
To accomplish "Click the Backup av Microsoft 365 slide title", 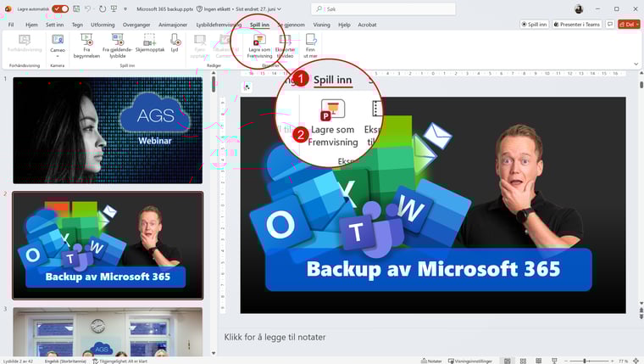I will point(433,269).
